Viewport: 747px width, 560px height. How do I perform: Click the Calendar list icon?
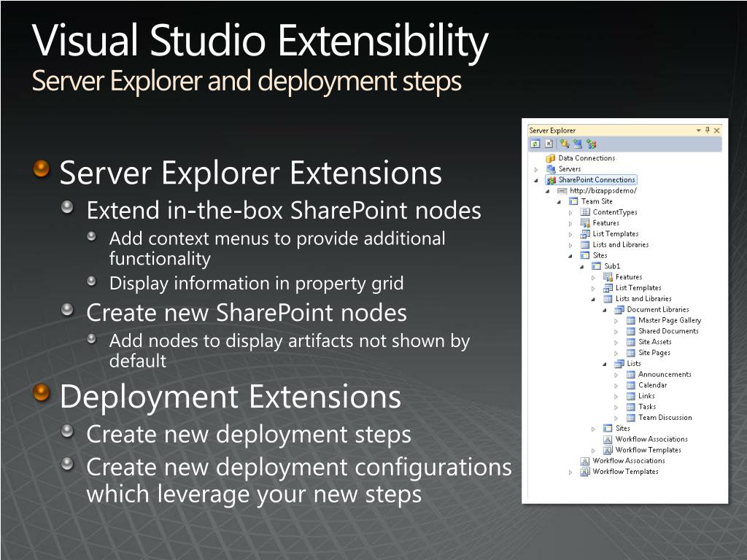click(631, 385)
